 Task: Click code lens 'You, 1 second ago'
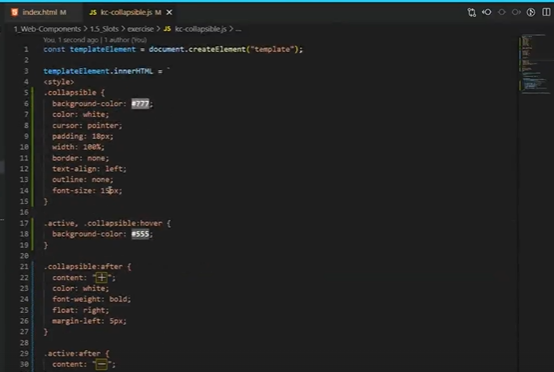[x=71, y=40]
